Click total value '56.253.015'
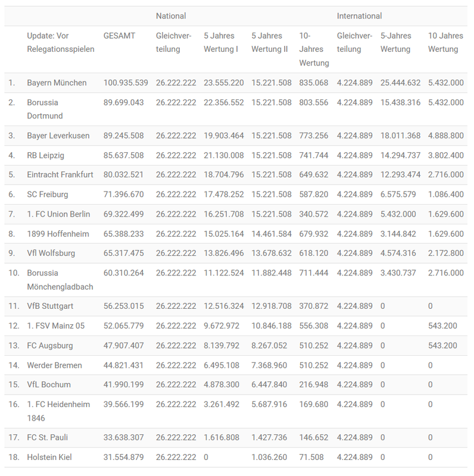This screenshot has height=476, width=474. coord(123,306)
